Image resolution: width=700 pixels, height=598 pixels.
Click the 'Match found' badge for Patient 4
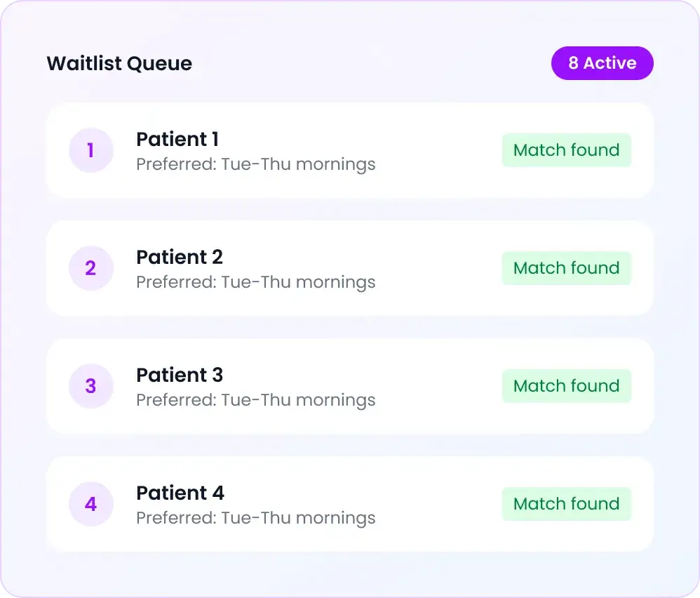[x=566, y=503]
